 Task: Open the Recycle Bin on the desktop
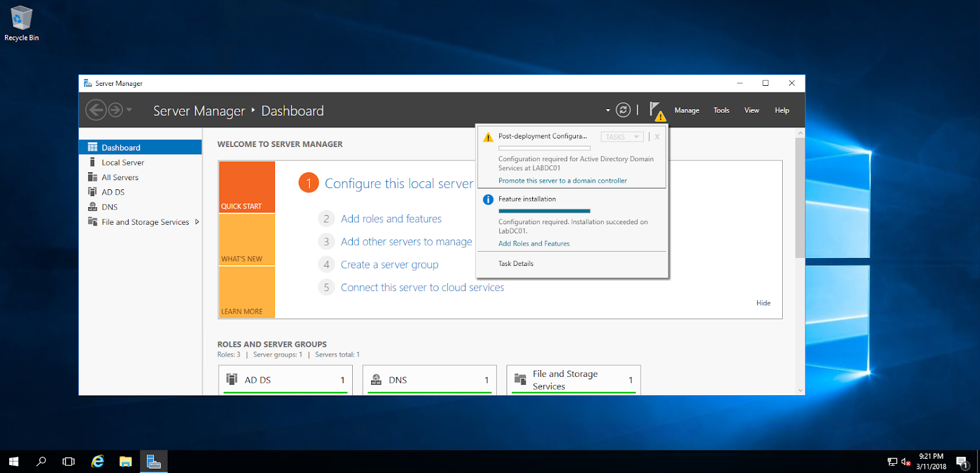(21, 24)
